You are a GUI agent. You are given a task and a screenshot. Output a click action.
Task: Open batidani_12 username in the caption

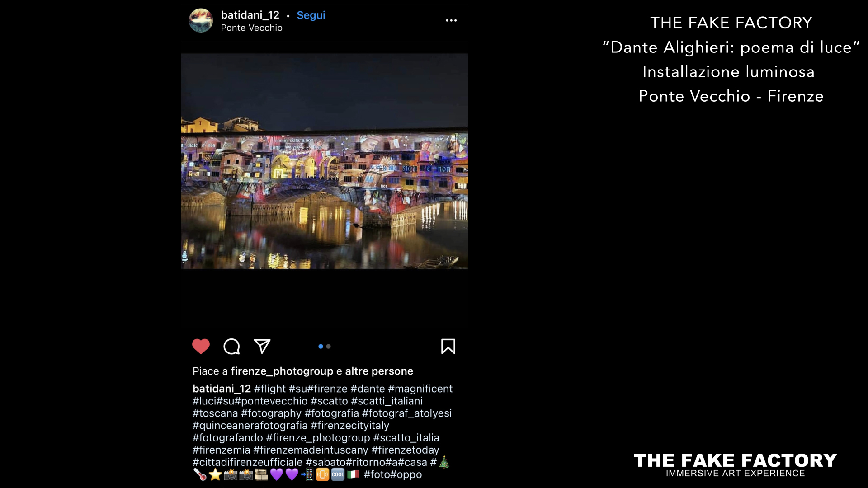tap(222, 389)
